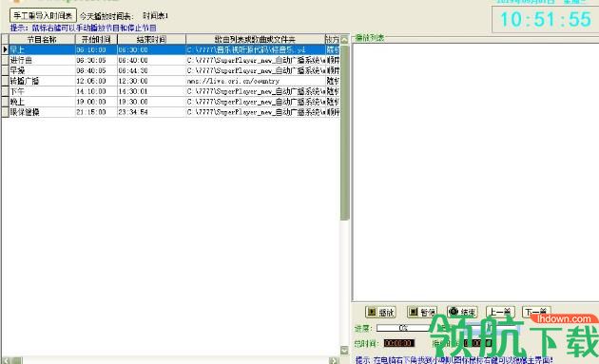The width and height of the screenshot is (599, 364).
Task: Click start time cell 06:10:00
Action: pos(96,49)
